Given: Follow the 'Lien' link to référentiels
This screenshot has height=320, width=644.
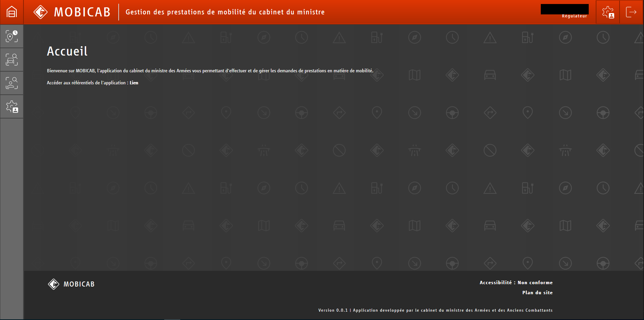Looking at the screenshot, I should pos(134,83).
